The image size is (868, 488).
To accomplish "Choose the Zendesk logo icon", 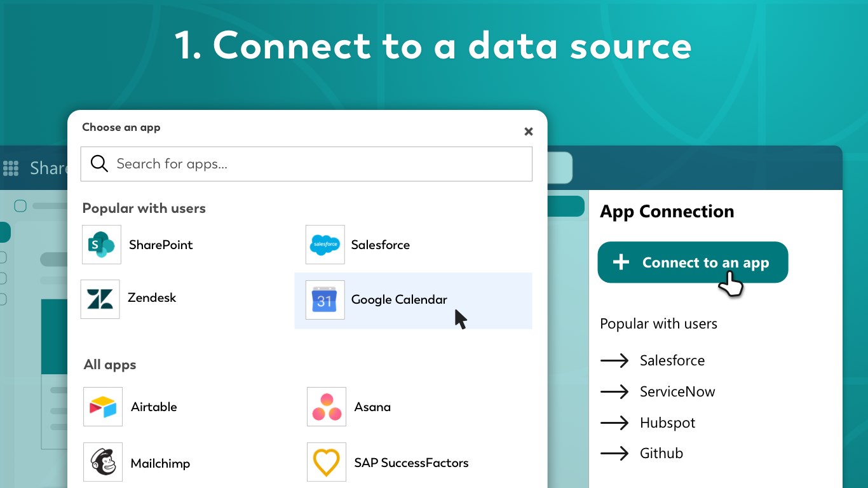I will click(100, 299).
